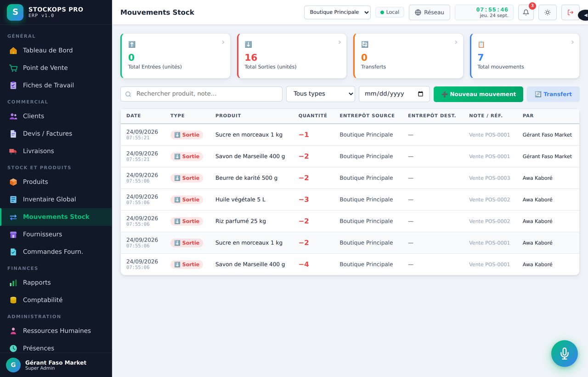Click the Fiches de Travail clipboard icon
This screenshot has height=377, width=588.
tap(13, 86)
